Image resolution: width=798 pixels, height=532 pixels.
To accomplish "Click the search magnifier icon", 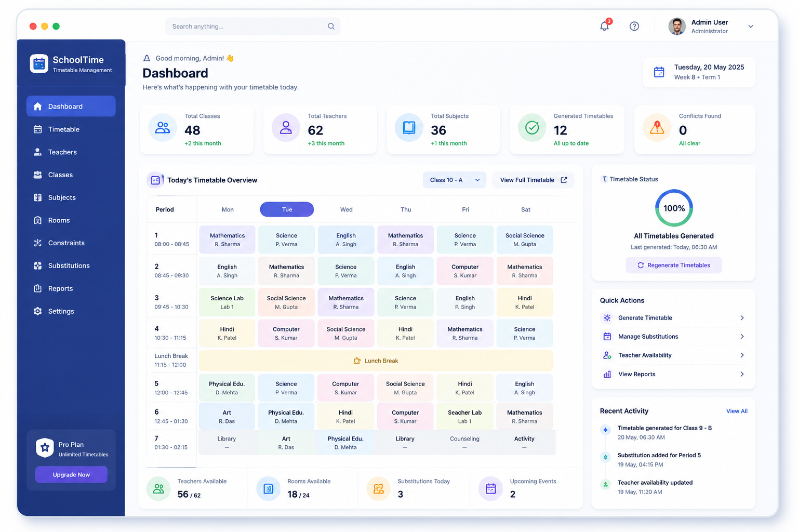I will coord(331,26).
